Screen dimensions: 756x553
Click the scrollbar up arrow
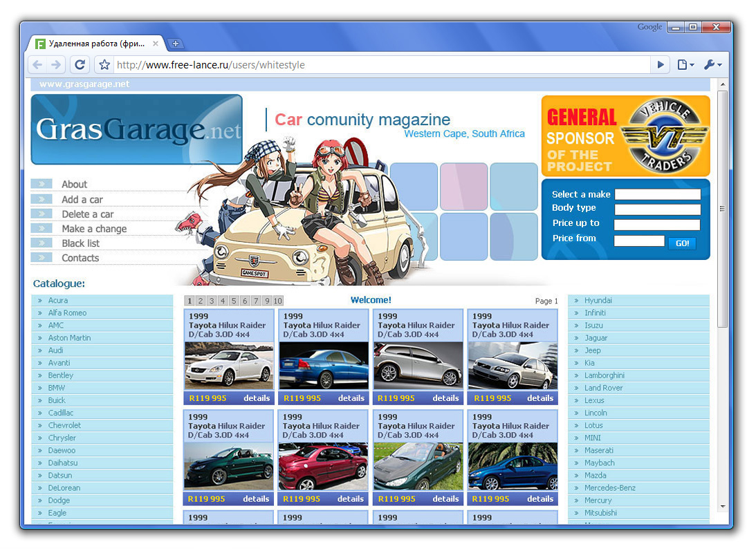[x=722, y=84]
